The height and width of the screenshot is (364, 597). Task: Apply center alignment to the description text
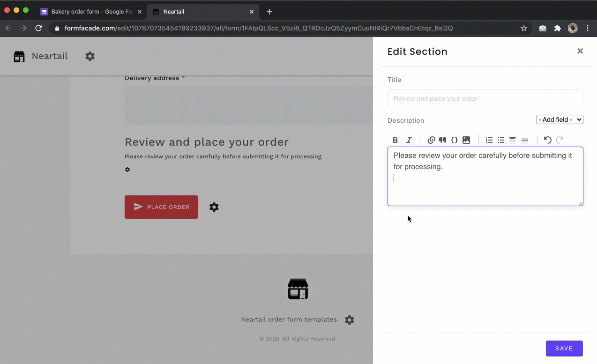(x=512, y=140)
